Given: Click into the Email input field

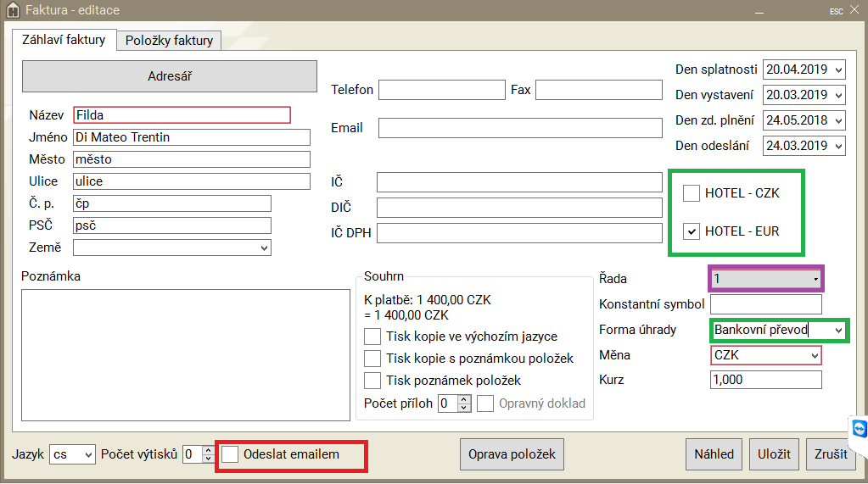Looking at the screenshot, I should tap(519, 128).
